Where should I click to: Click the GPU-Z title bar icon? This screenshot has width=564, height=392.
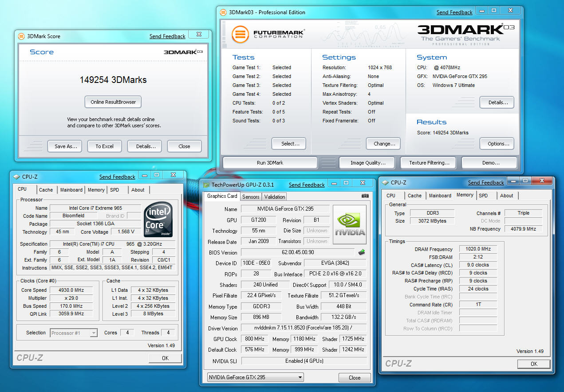pyautogui.click(x=206, y=184)
